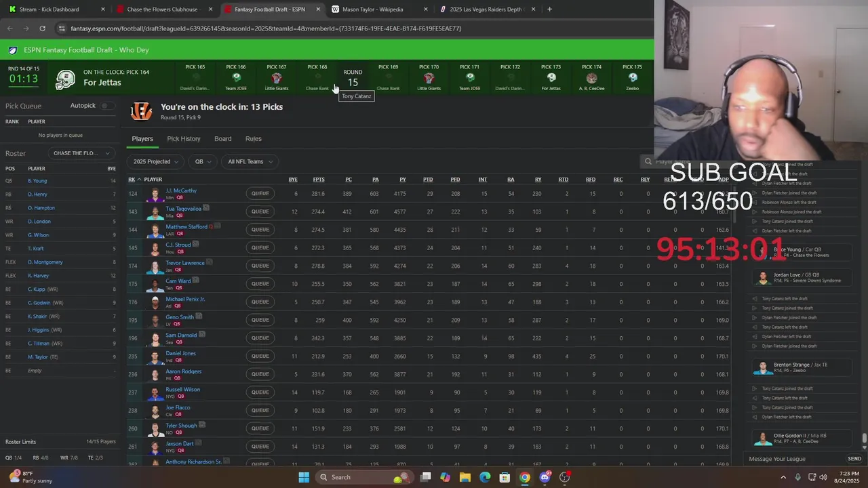Open the Windows Start menu
868x488 pixels.
pyautogui.click(x=304, y=477)
